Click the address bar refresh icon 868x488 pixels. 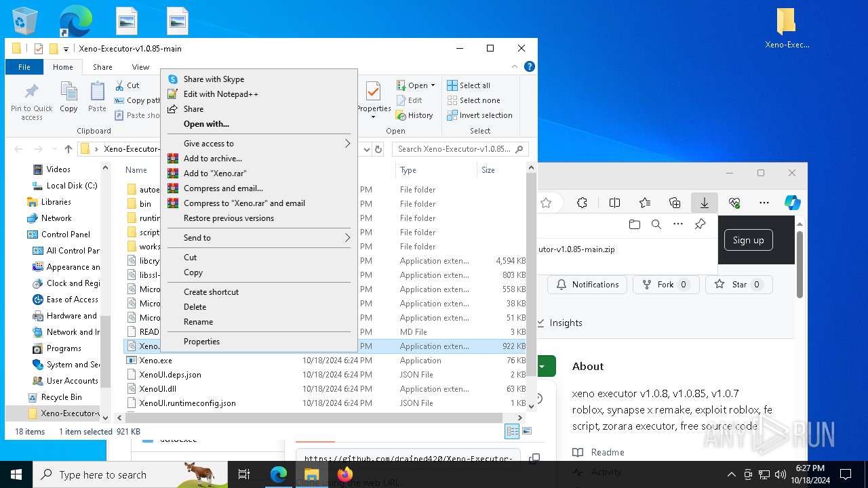[378, 149]
